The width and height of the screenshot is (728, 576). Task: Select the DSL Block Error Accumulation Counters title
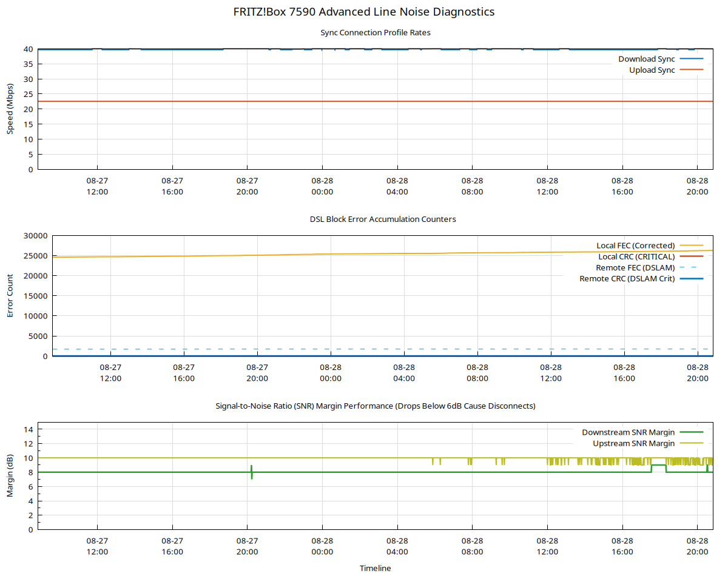pyautogui.click(x=383, y=219)
